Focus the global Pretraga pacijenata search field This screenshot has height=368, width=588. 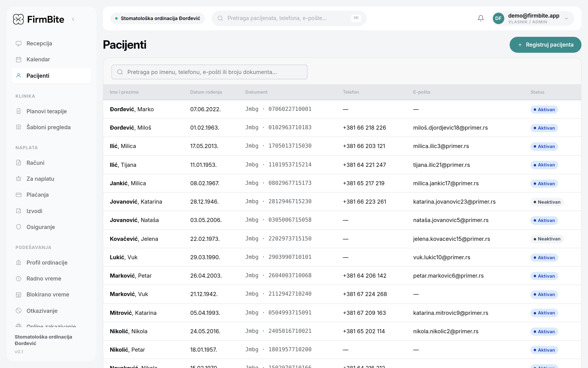(289, 18)
